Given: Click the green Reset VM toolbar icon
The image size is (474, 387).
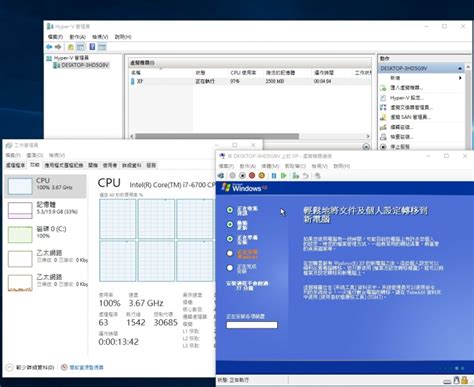Looking at the screenshot, I should [283, 175].
